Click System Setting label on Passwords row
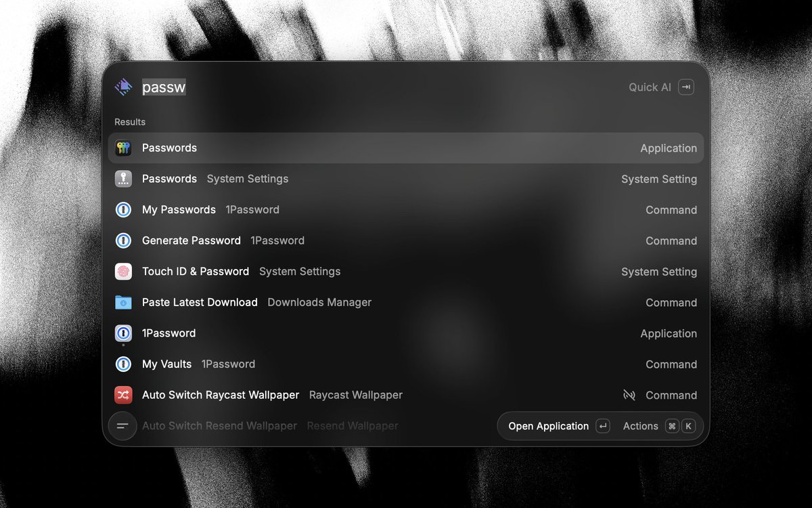Viewport: 812px width, 508px height. coord(659,179)
